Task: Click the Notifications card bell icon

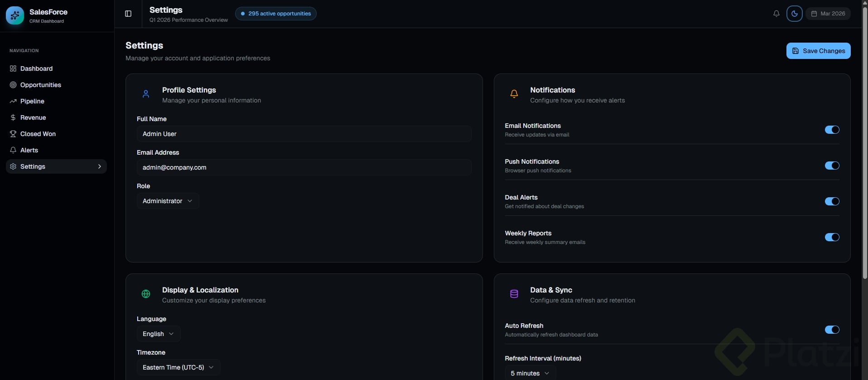Action: coord(514,94)
